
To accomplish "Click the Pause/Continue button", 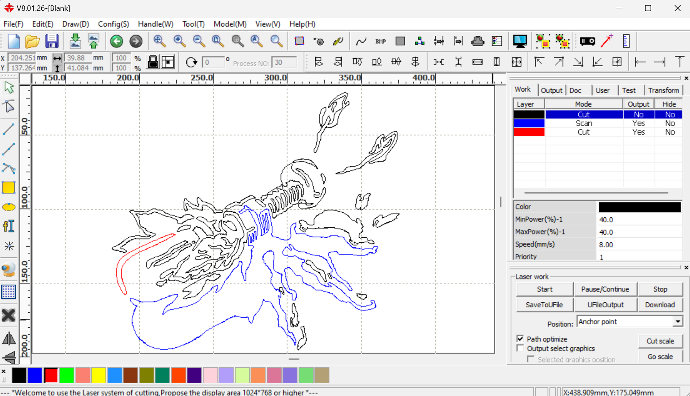I will (605, 289).
